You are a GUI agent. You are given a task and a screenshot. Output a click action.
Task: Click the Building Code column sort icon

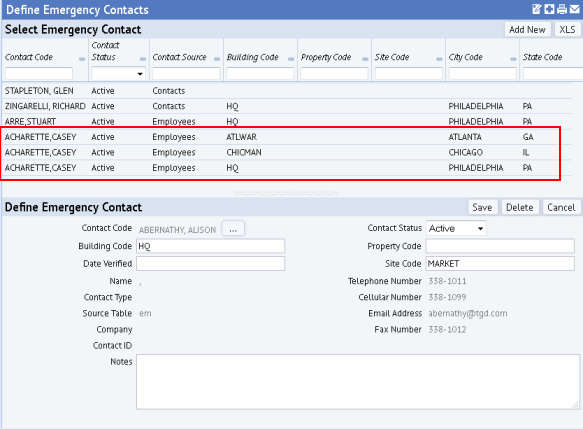coord(291,59)
